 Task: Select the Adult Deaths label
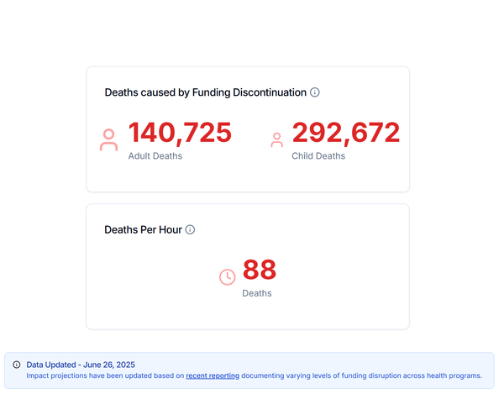click(155, 156)
